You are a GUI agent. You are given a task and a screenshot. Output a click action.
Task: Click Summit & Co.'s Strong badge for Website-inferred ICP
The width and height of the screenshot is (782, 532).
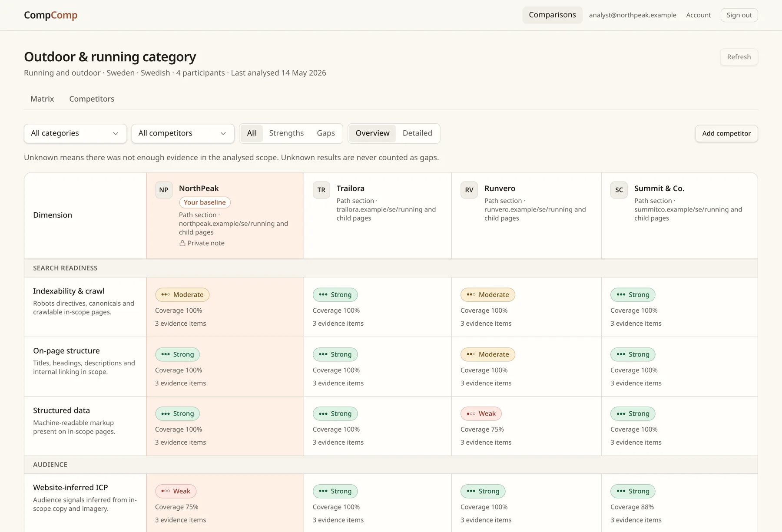[x=633, y=491]
